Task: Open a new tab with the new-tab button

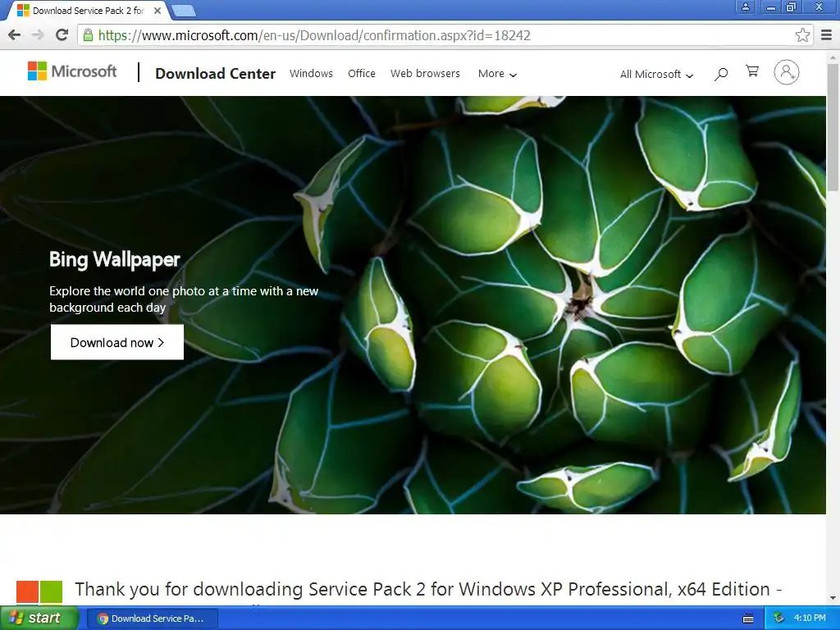Action: click(x=184, y=11)
